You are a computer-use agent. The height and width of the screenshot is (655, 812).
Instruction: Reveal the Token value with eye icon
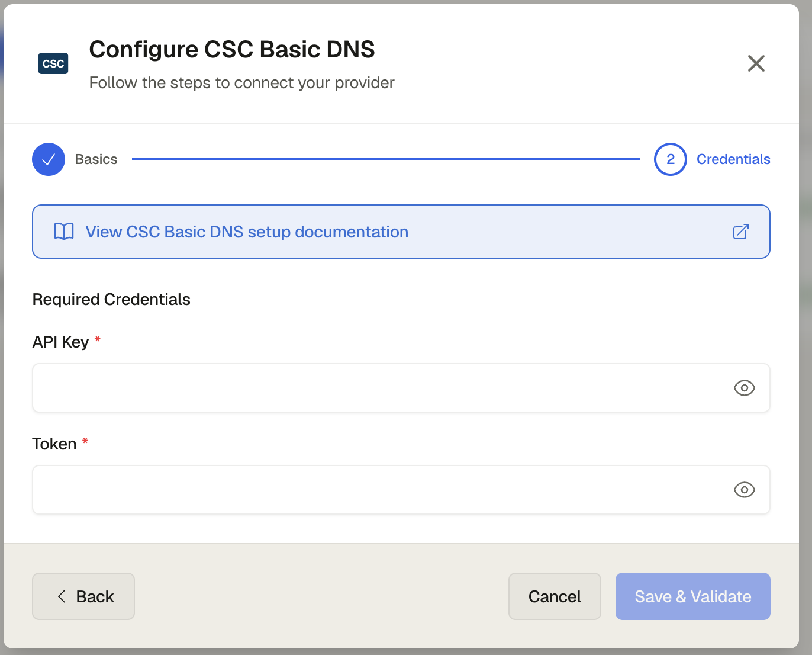click(x=745, y=490)
